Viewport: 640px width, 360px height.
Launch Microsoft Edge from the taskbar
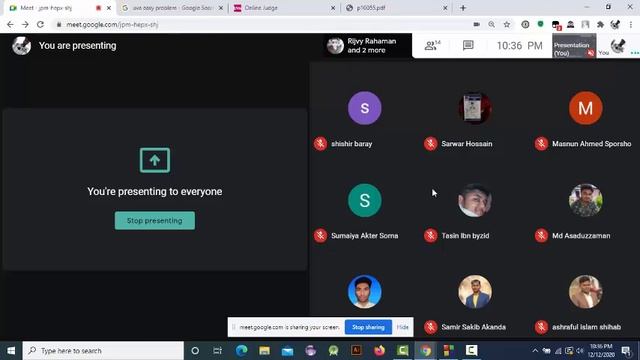[242, 351]
